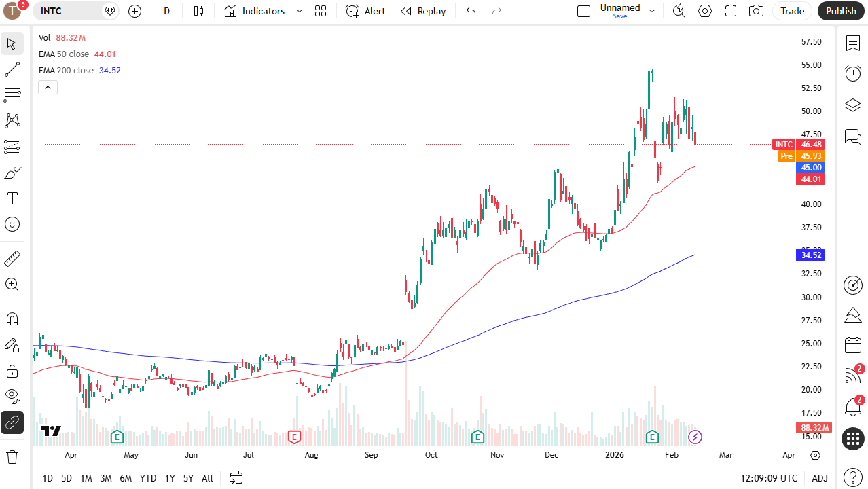This screenshot has width=868, height=489.
Task: Open the user profile avatar menu
Action: click(x=12, y=11)
